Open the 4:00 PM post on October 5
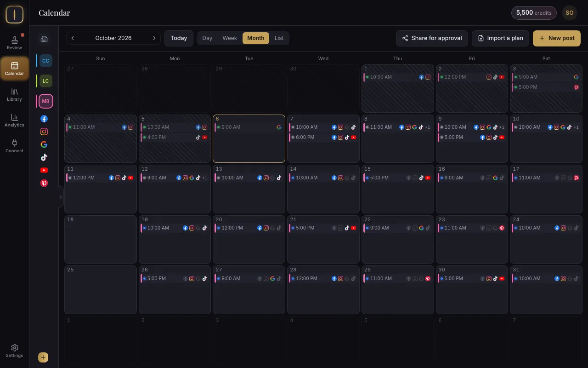Viewport: 588px width, 368px height. [x=175, y=138]
